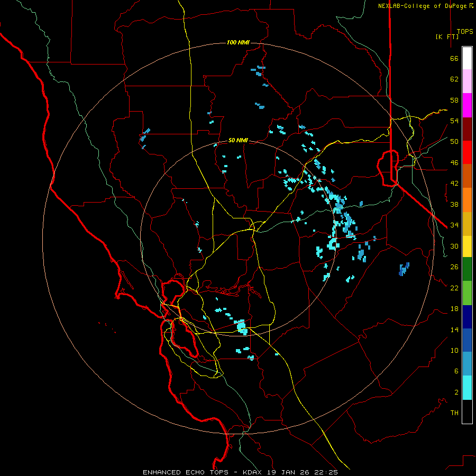
Task: Click the legend value "2"
Action: tap(456, 392)
